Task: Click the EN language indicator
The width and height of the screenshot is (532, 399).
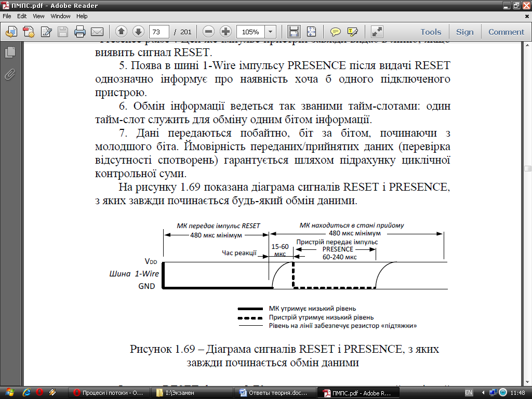Action: [x=469, y=393]
